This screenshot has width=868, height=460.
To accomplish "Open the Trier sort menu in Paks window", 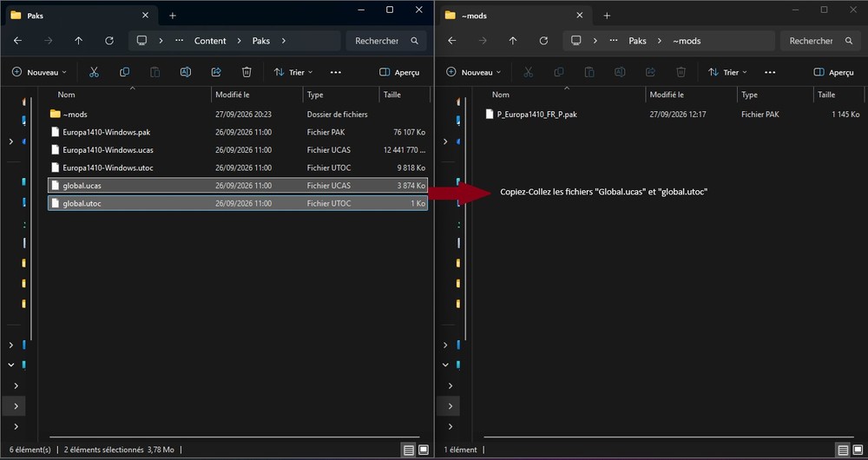I will [x=293, y=73].
